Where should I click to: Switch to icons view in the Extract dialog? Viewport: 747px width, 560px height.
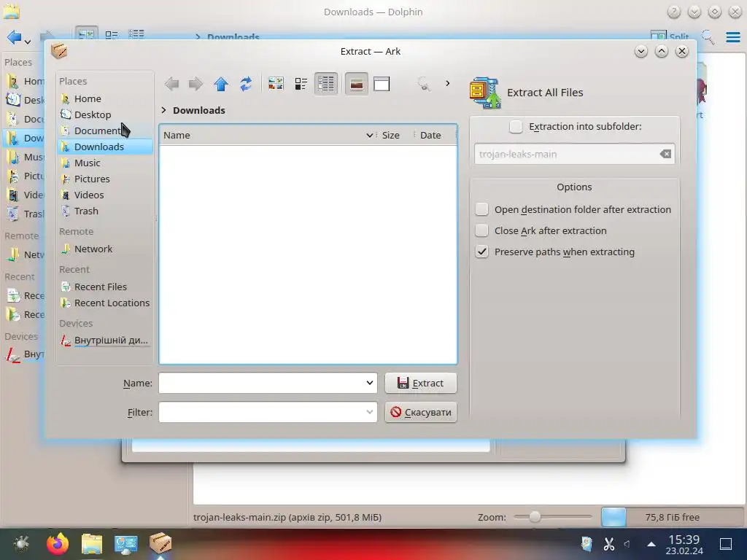pos(276,84)
